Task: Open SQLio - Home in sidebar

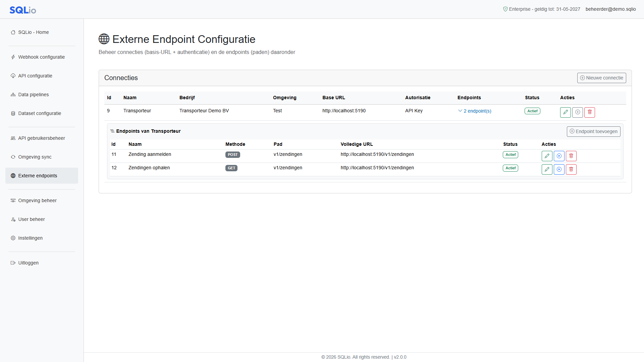Action: coord(42,32)
